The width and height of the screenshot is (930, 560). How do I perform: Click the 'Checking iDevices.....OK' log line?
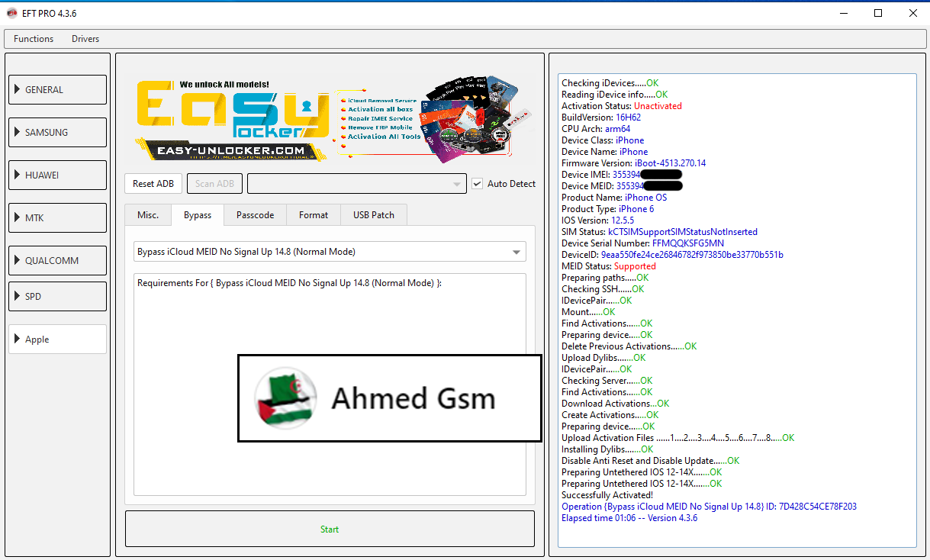[610, 83]
